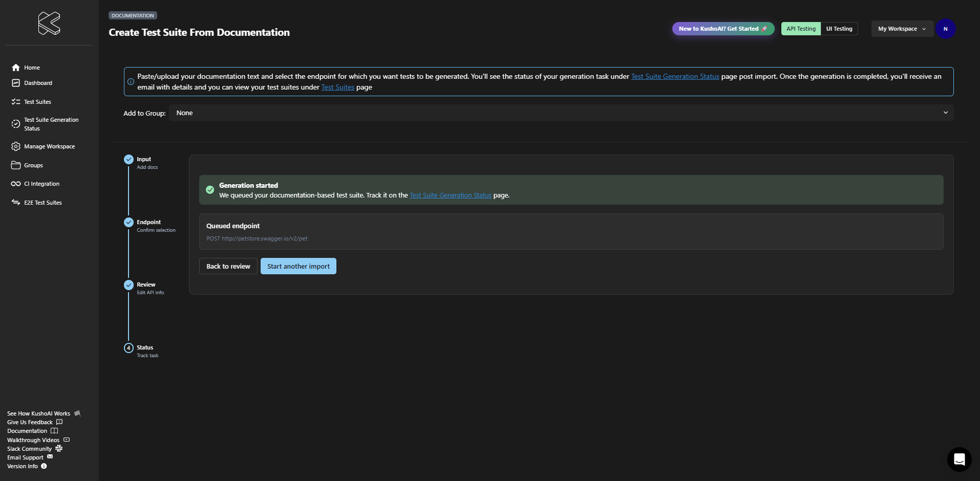
Task: Click Slack Community link
Action: pyautogui.click(x=29, y=449)
